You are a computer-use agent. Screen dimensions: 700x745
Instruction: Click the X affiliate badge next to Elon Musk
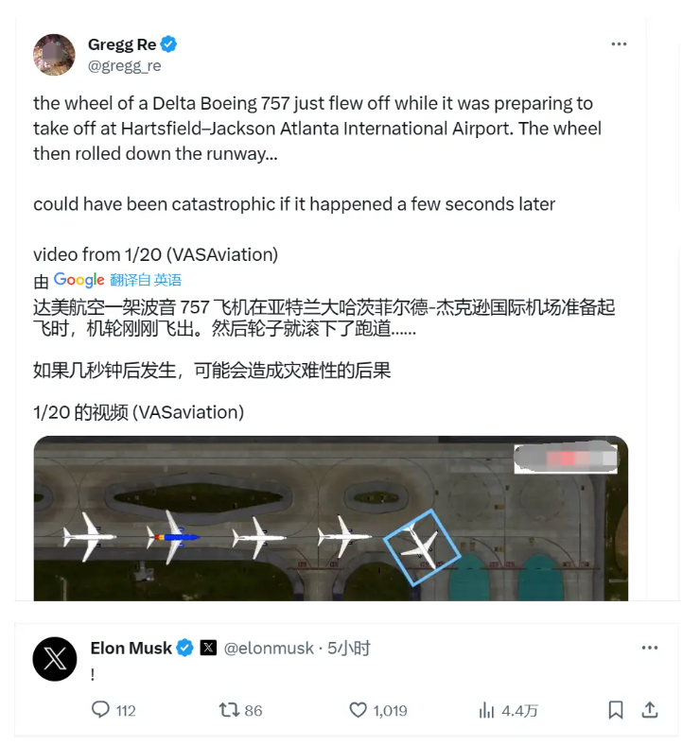(x=208, y=648)
